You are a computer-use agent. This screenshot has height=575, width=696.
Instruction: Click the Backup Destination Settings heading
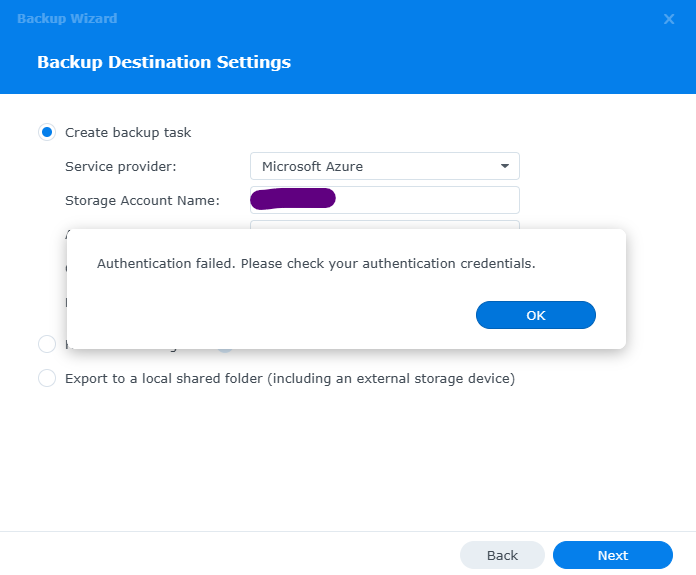point(164,62)
